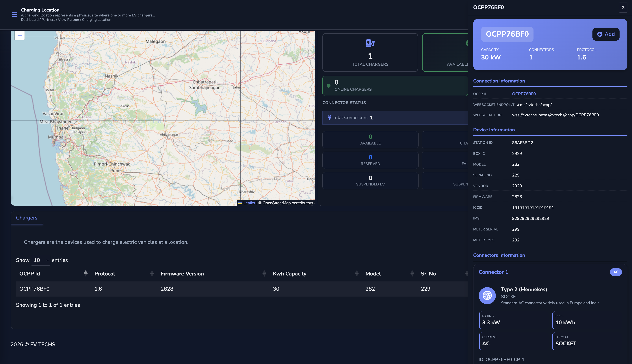Click the plug icon beside Total Connectors
The height and width of the screenshot is (364, 632).
[329, 117]
